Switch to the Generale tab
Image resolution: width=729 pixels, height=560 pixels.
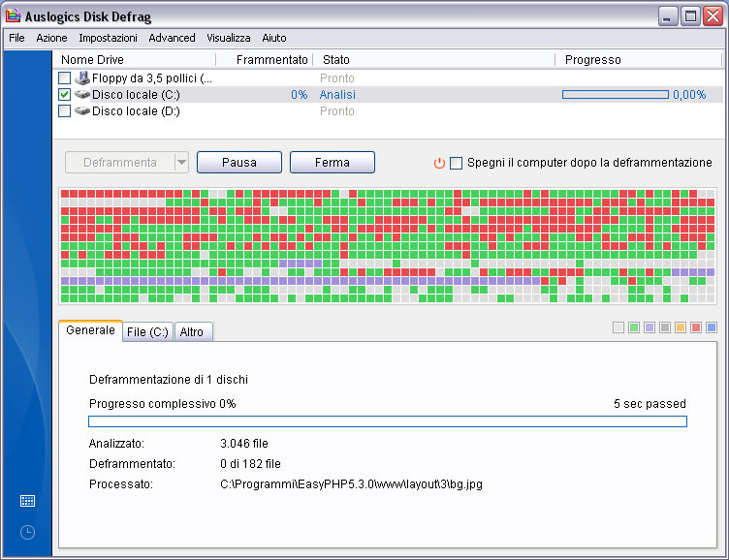(90, 330)
